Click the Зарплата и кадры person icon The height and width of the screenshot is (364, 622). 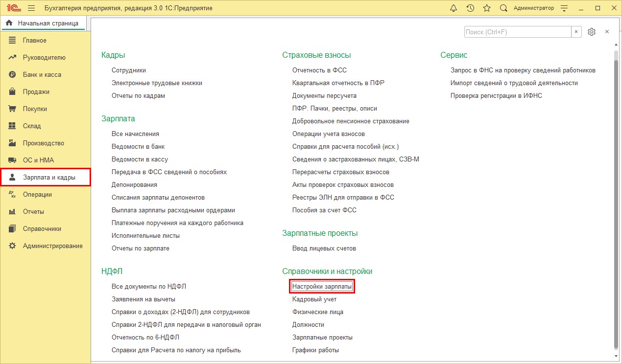13,178
